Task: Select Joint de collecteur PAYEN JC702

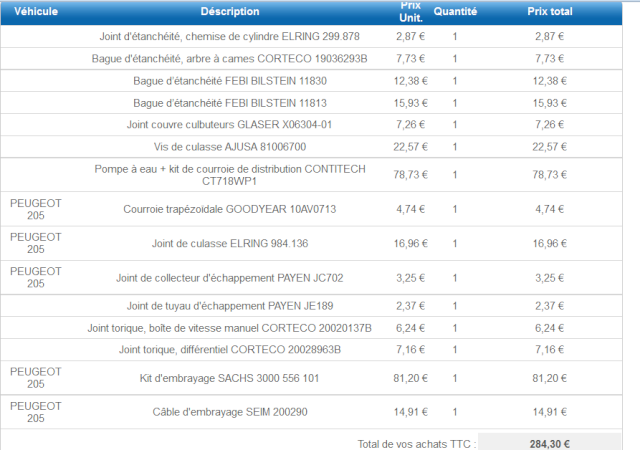Action: [229, 278]
